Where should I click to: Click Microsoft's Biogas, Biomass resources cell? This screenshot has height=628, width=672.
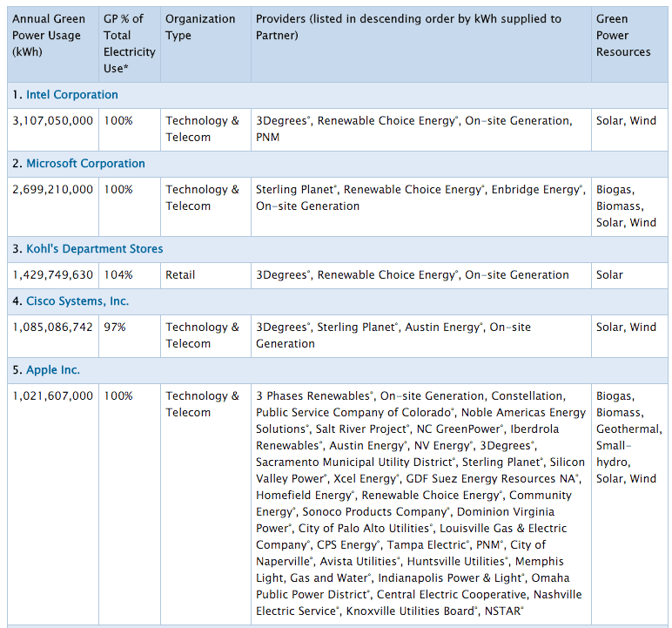tap(629, 206)
